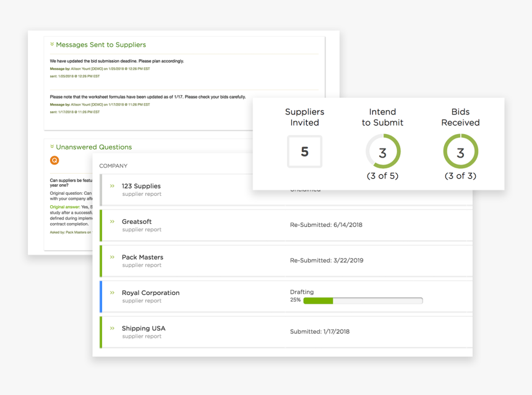Click the Royal Corporation drafting progress bar
The height and width of the screenshot is (395, 532).
(363, 301)
